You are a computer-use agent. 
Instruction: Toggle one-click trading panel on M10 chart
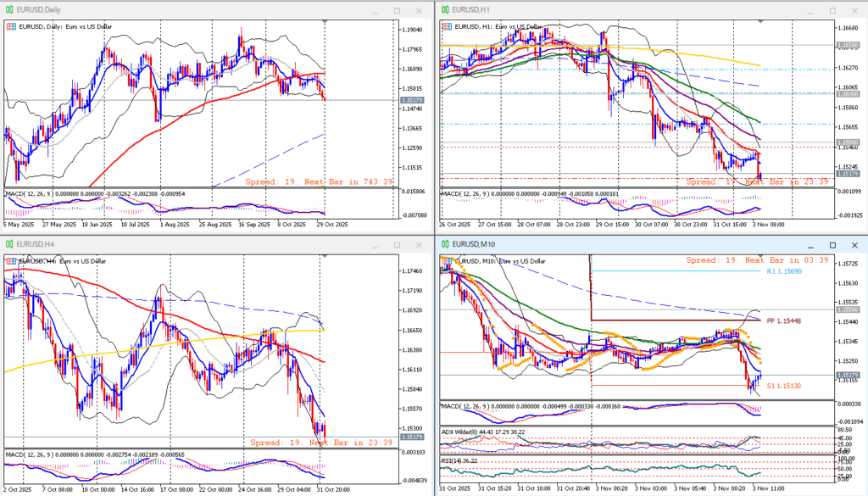[x=445, y=262]
